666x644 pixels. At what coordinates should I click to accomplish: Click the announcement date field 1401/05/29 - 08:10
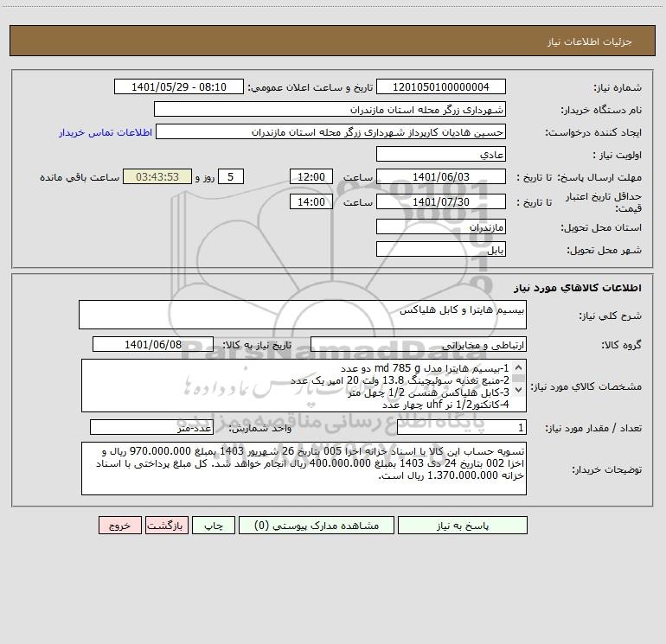[x=179, y=86]
